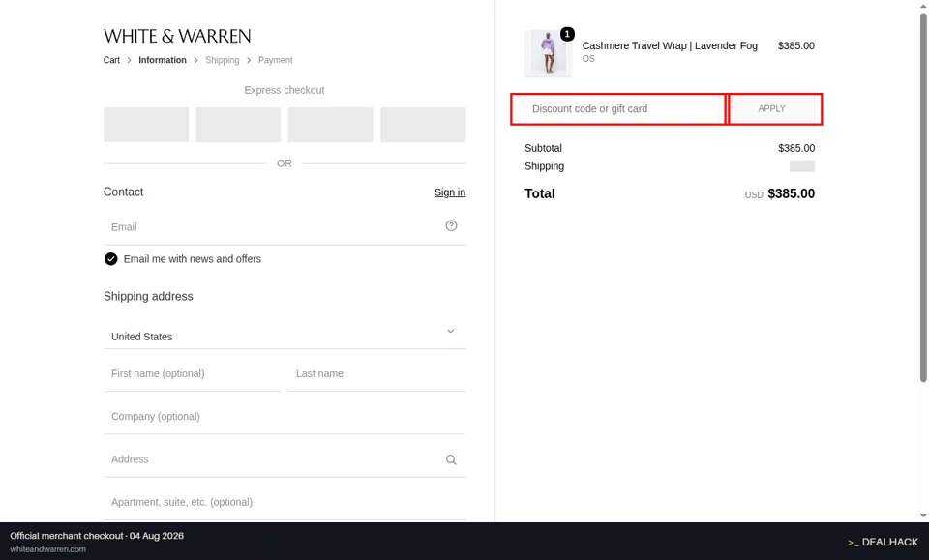Go to Cart breadcrumb
The width and height of the screenshot is (929, 560).
pyautogui.click(x=111, y=60)
